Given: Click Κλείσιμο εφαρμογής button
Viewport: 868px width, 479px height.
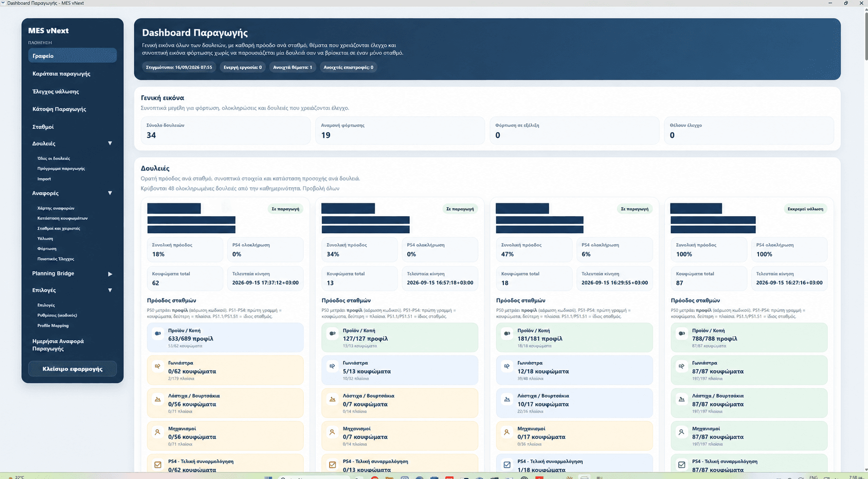Looking at the screenshot, I should click(x=73, y=369).
